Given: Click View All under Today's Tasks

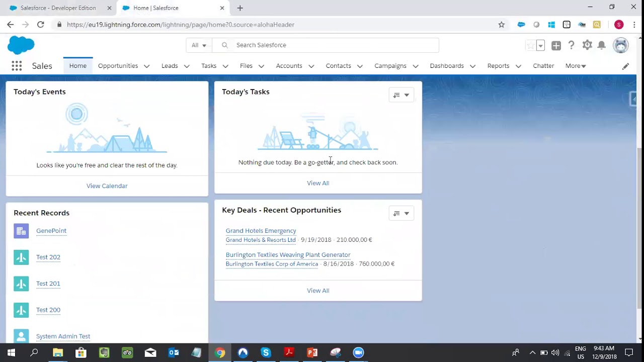Looking at the screenshot, I should click(318, 183).
